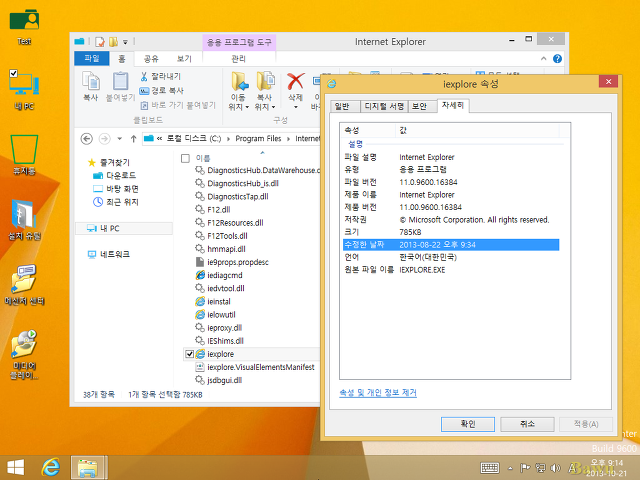Show hidden tray icons arrow
The image size is (640, 480).
[510, 468]
